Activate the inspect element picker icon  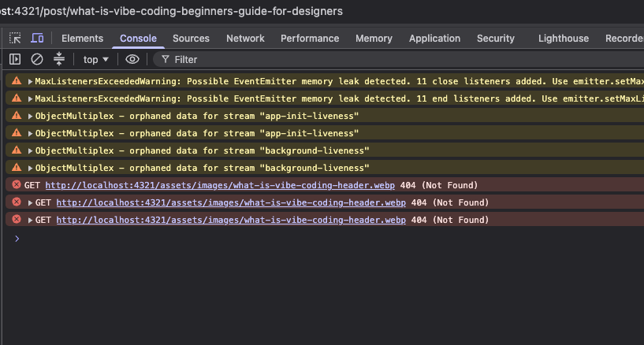pyautogui.click(x=15, y=38)
